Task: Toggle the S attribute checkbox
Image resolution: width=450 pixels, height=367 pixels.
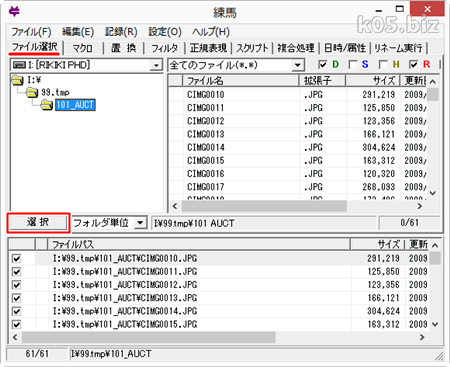Action: point(353,64)
